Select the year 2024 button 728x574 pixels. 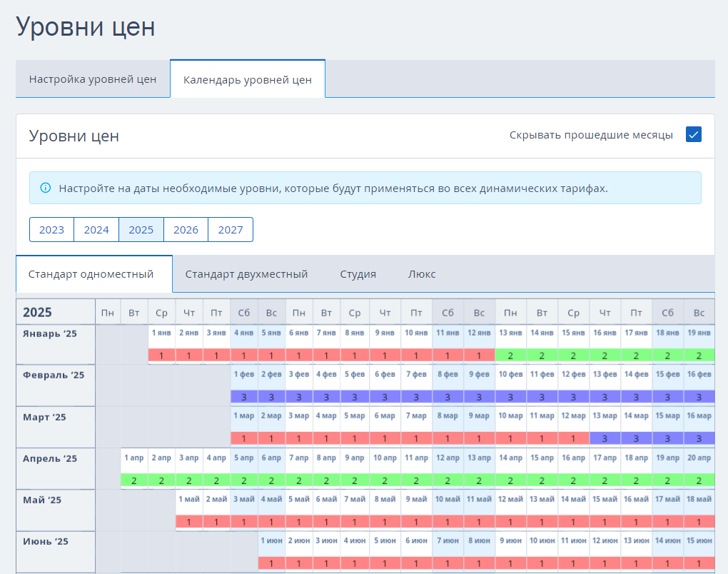[96, 230]
